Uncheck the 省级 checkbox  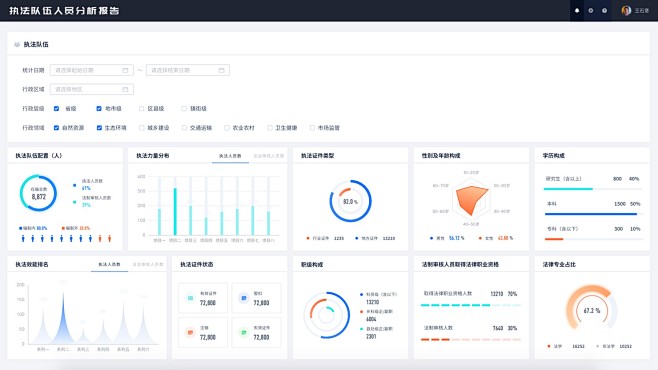click(x=56, y=108)
